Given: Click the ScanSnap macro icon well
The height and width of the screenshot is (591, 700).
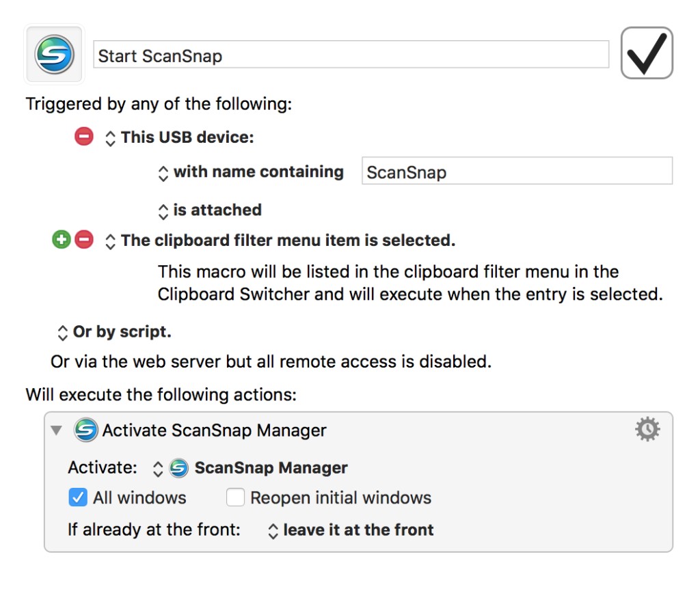Looking at the screenshot, I should click(55, 55).
